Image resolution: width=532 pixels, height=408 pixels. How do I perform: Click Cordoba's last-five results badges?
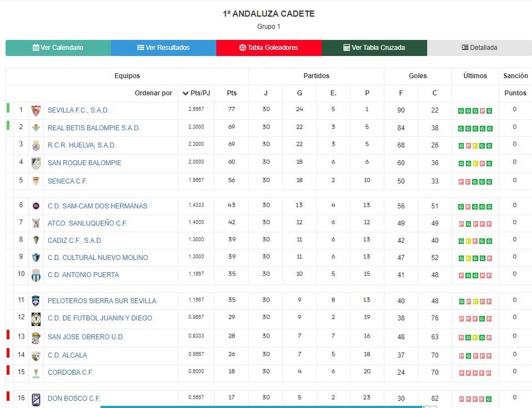point(475,373)
